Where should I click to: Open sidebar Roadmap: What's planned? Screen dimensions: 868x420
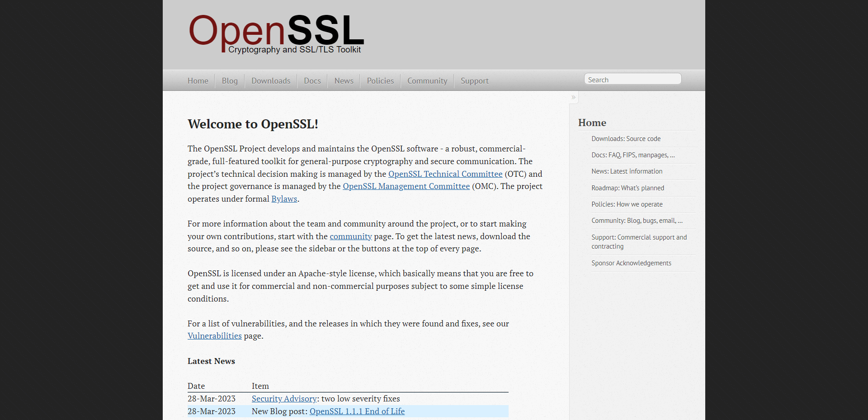pyautogui.click(x=628, y=188)
